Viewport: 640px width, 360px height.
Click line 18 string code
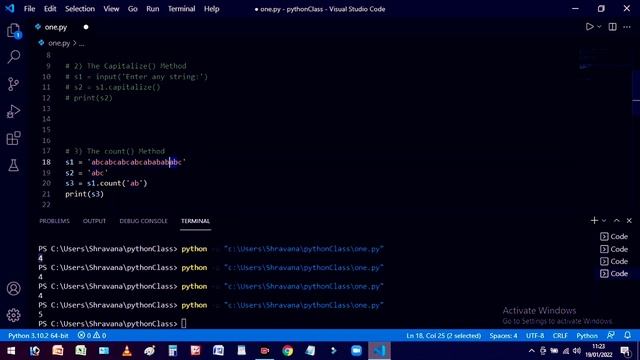[125, 162]
